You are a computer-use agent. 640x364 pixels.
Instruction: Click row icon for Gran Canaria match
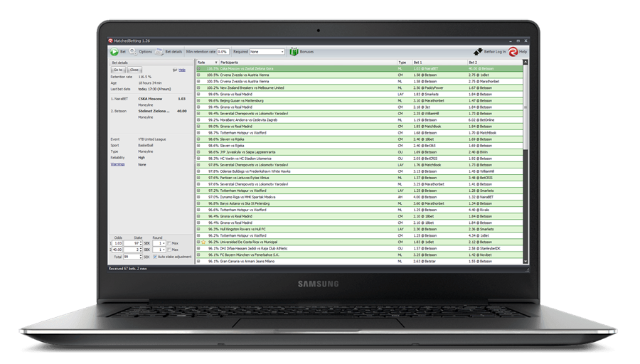coord(199,262)
